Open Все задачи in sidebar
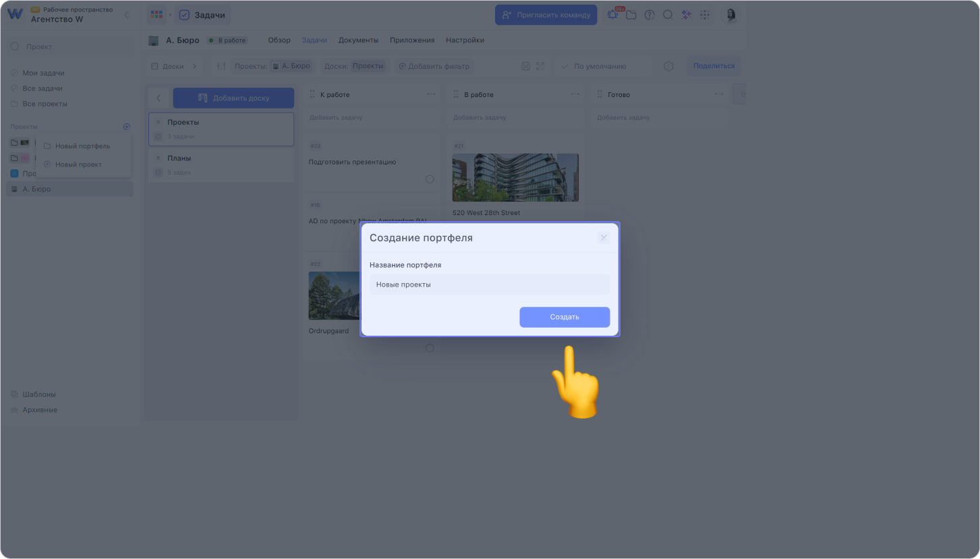980x559 pixels. click(x=42, y=88)
